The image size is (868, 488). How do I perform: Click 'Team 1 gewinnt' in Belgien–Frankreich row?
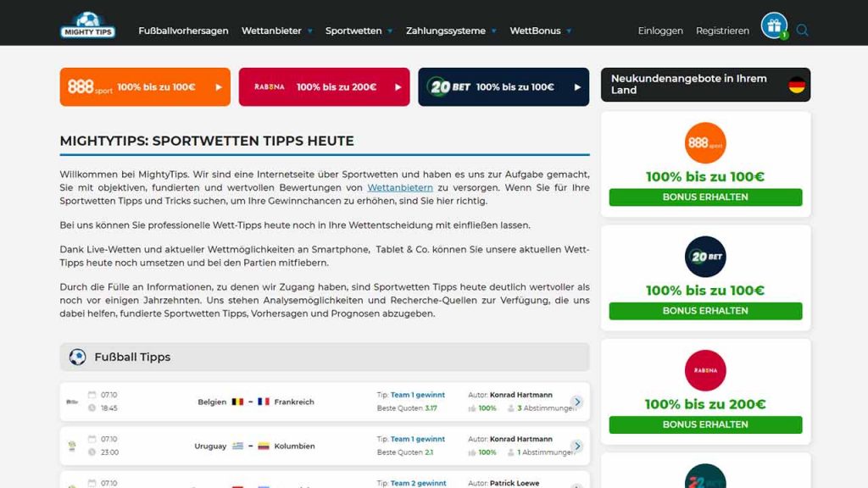point(417,395)
